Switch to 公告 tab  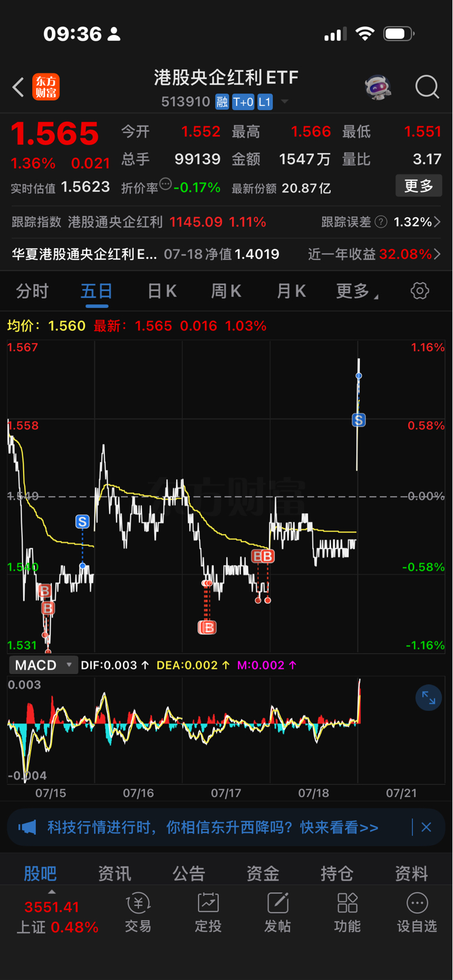point(189,873)
